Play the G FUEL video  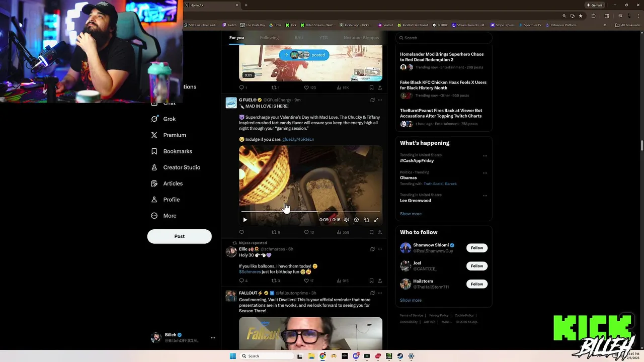(245, 220)
